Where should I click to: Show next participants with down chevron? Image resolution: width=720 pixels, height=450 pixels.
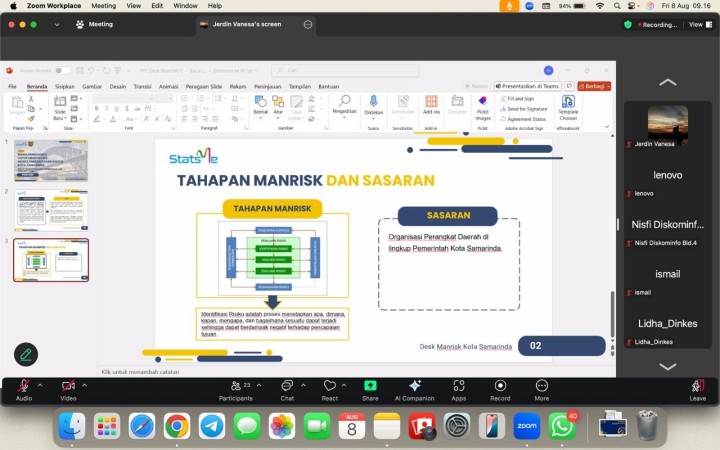click(x=668, y=366)
